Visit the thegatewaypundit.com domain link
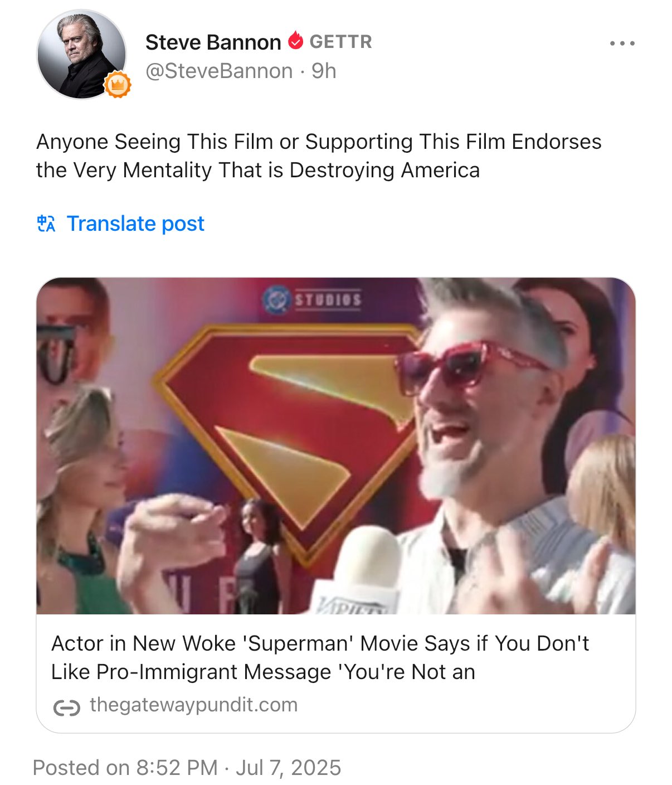Image resolution: width=672 pixels, height=785 pixels. coord(193,705)
